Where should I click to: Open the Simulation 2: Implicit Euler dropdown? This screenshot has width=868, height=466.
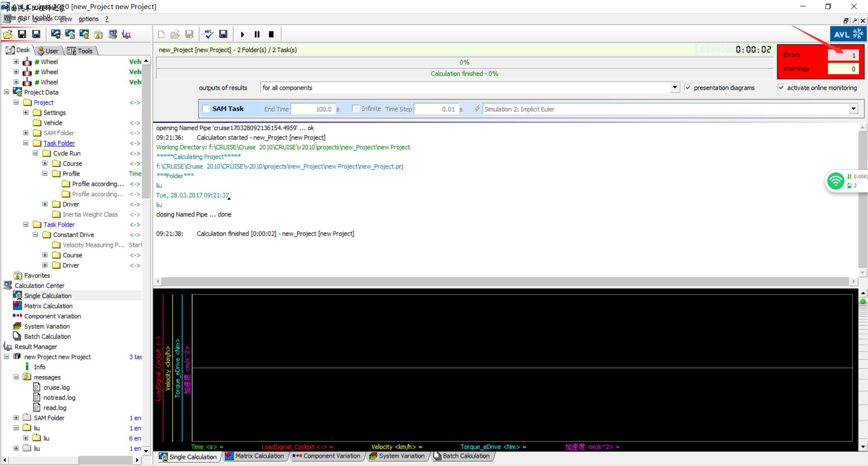(853, 109)
